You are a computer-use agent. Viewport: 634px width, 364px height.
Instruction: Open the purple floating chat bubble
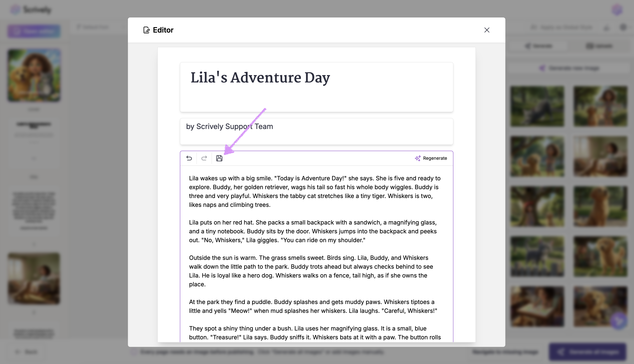(619, 321)
